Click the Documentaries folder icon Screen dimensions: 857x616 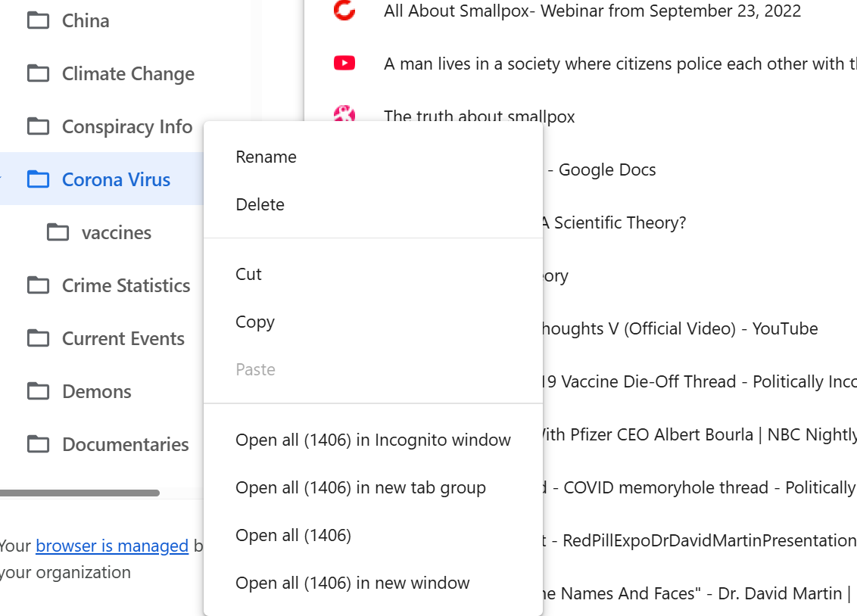click(39, 444)
